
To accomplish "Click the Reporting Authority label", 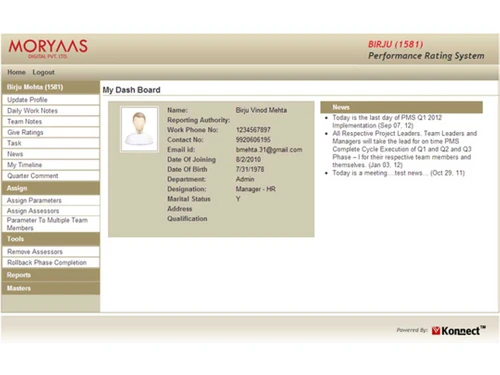I will [199, 120].
